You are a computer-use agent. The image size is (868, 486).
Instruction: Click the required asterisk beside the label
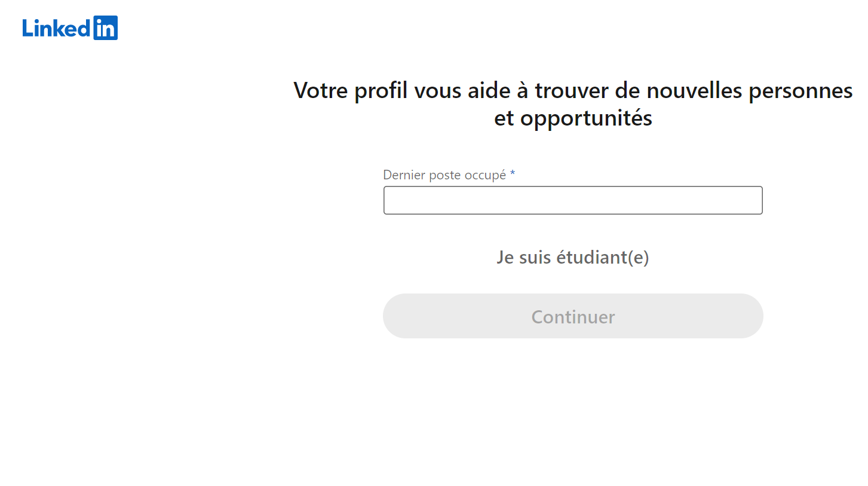click(x=513, y=175)
